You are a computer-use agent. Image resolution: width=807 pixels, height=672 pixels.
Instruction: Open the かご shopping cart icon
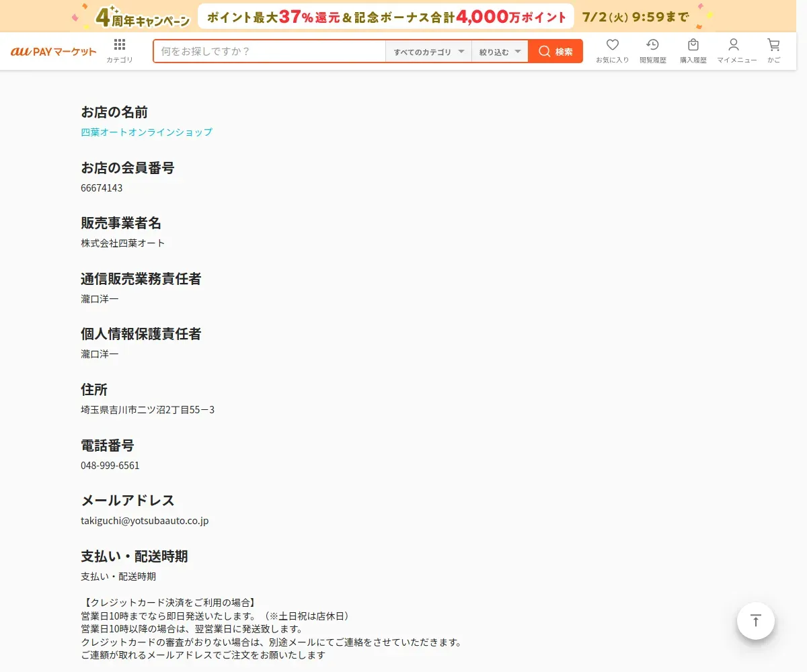tap(774, 50)
